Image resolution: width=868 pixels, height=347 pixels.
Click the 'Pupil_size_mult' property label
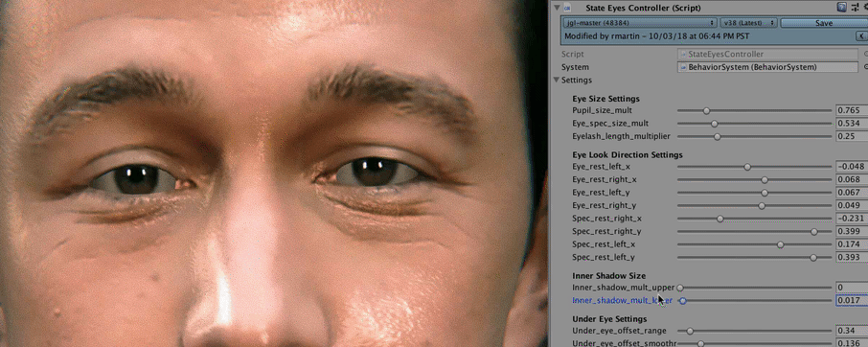pyautogui.click(x=602, y=110)
